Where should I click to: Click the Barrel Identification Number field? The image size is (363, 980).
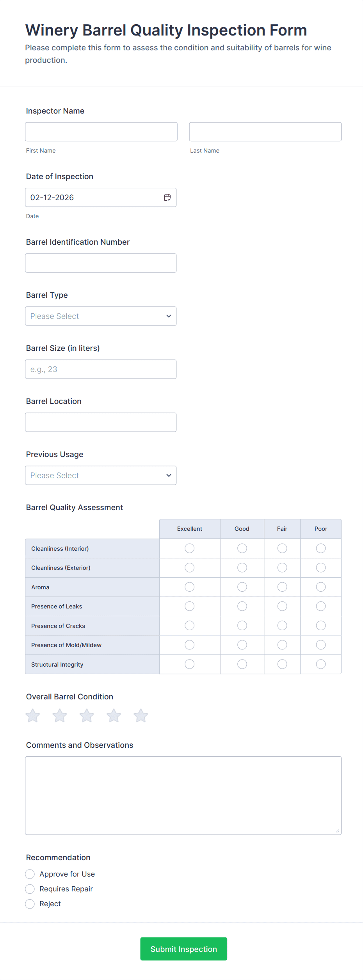101,263
